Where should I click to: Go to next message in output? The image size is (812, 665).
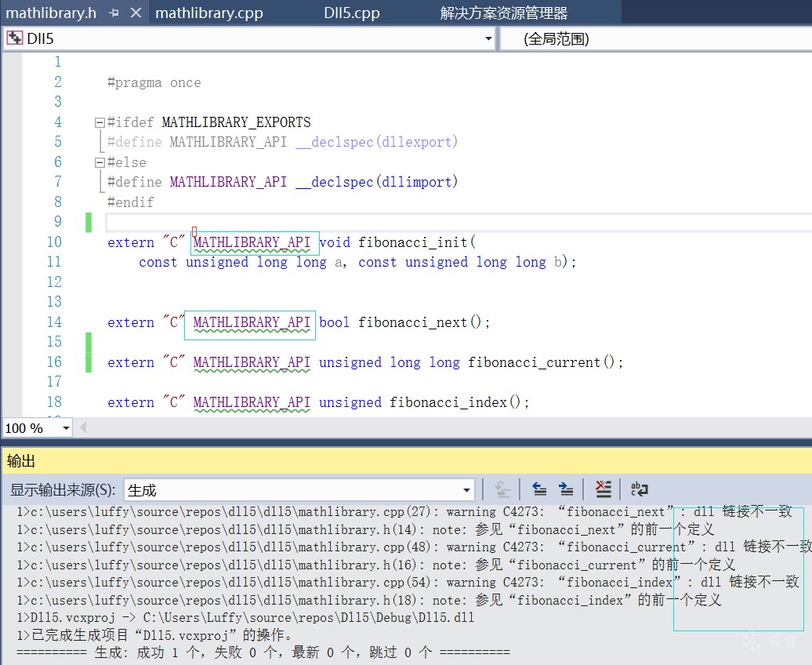[x=566, y=489]
